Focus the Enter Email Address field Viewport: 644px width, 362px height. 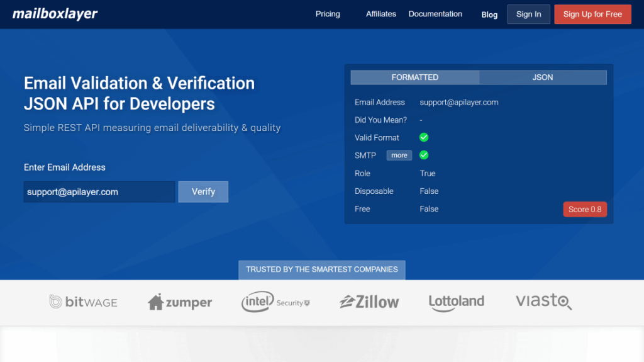(99, 192)
